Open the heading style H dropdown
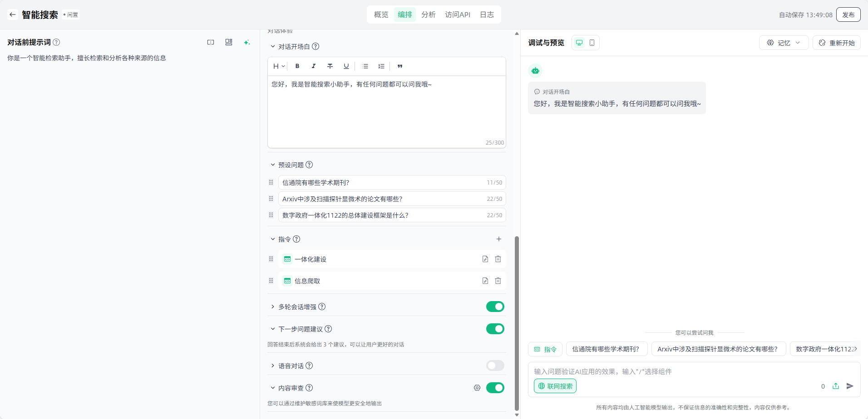Screen dimensions: 868x419 [279, 66]
